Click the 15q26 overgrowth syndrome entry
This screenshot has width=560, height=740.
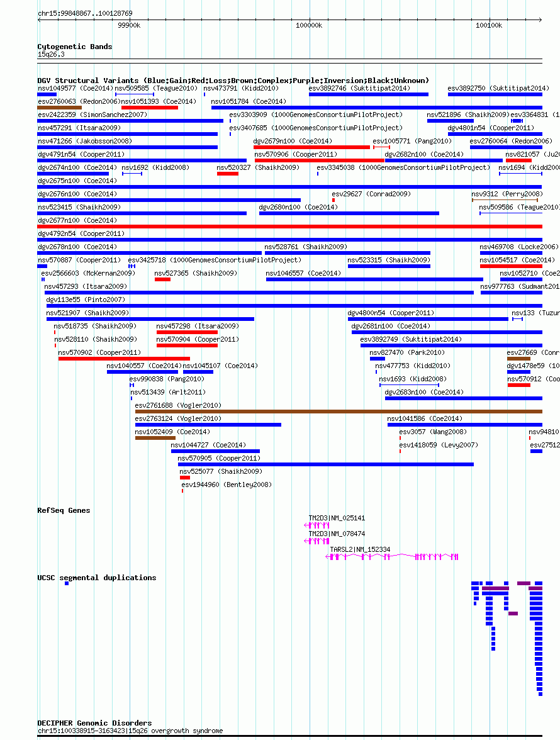130,731
